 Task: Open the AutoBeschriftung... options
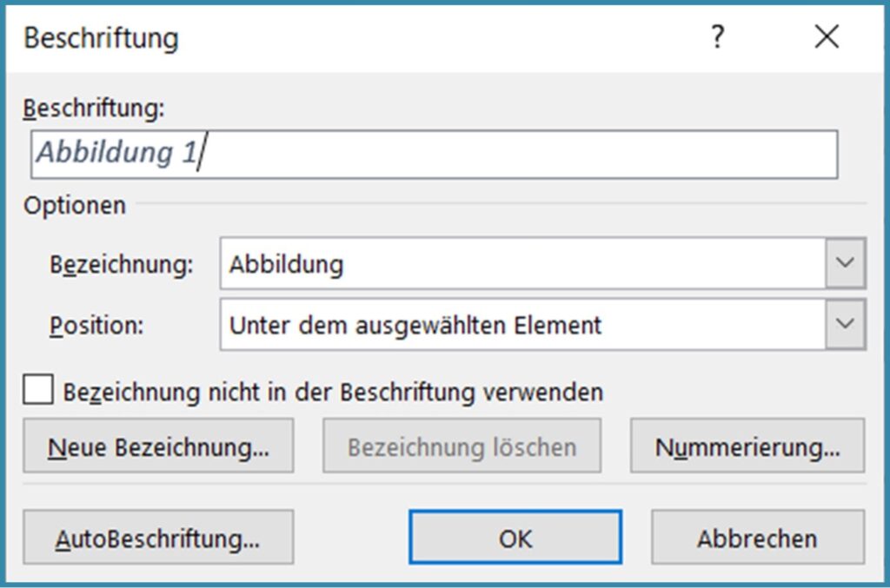click(x=158, y=538)
